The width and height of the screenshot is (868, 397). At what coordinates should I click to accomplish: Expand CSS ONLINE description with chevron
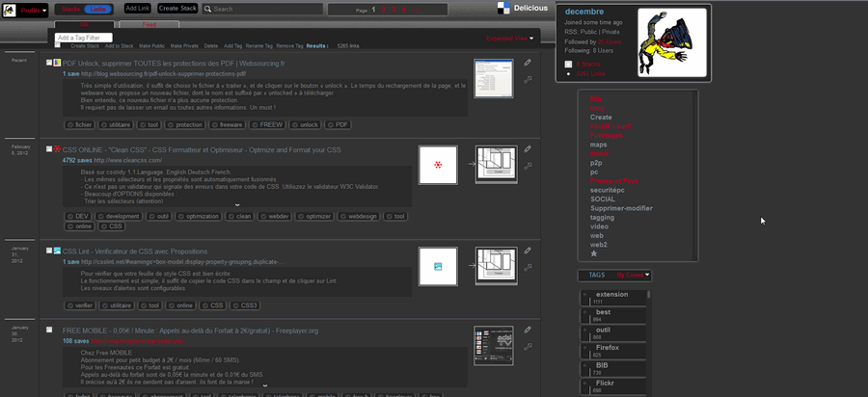click(237, 204)
